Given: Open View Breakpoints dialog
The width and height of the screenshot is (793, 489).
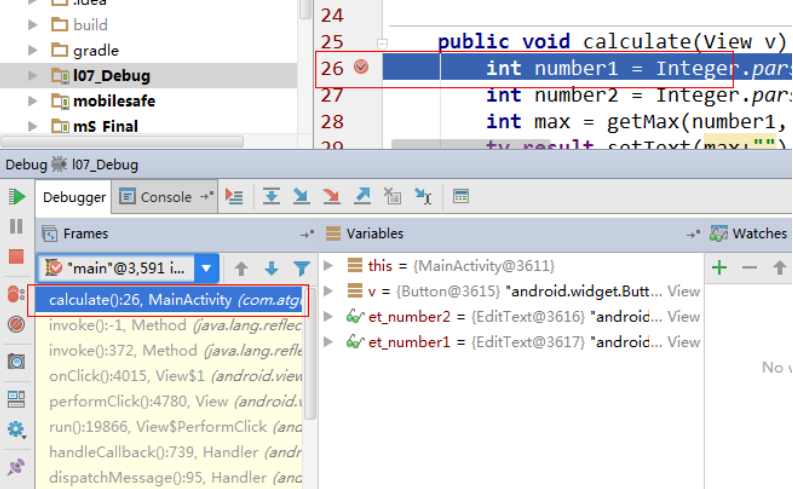Looking at the screenshot, I should pyautogui.click(x=16, y=294).
